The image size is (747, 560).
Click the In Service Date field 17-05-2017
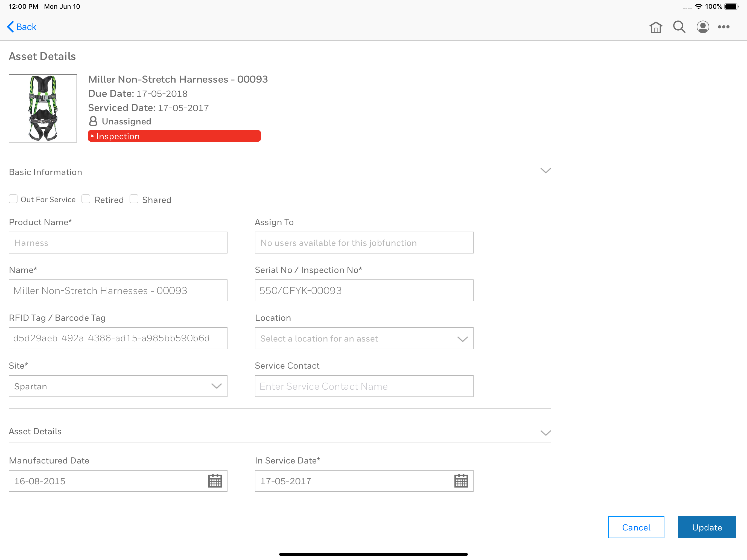tap(364, 481)
